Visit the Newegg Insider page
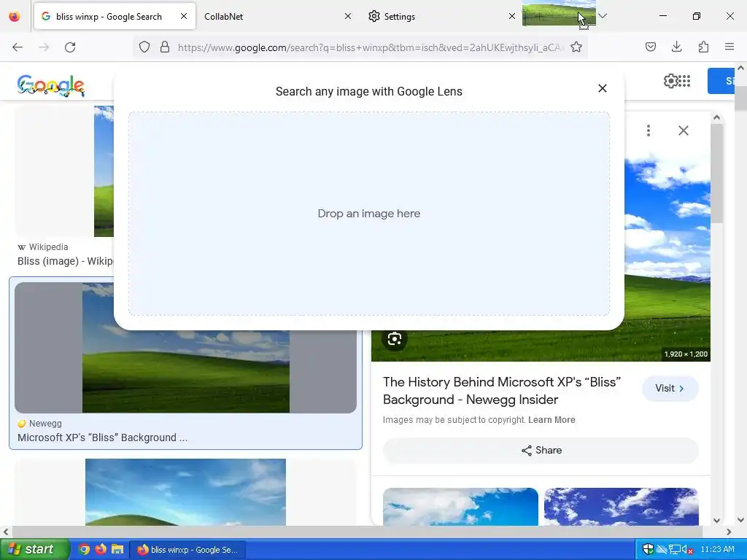The height and width of the screenshot is (560, 747). (x=670, y=389)
